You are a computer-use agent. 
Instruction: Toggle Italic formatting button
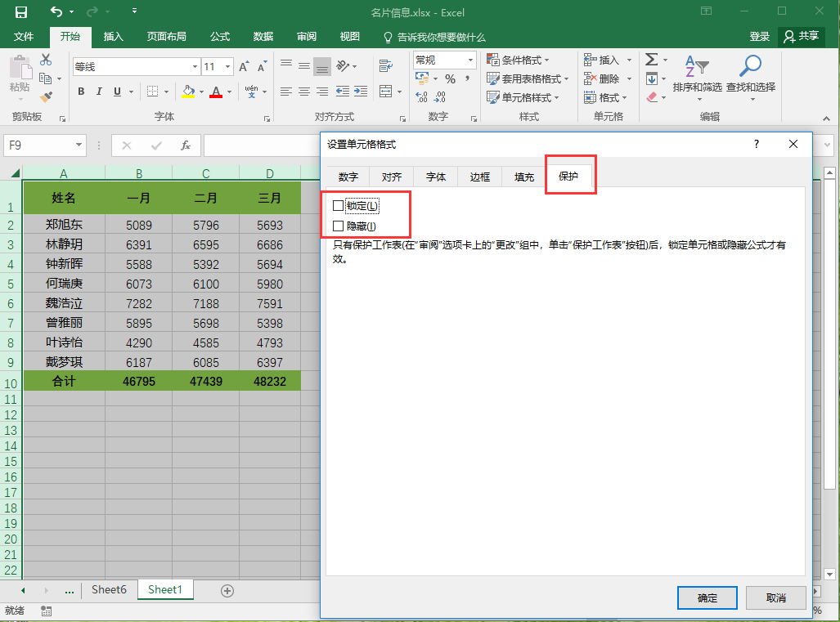tap(99, 92)
